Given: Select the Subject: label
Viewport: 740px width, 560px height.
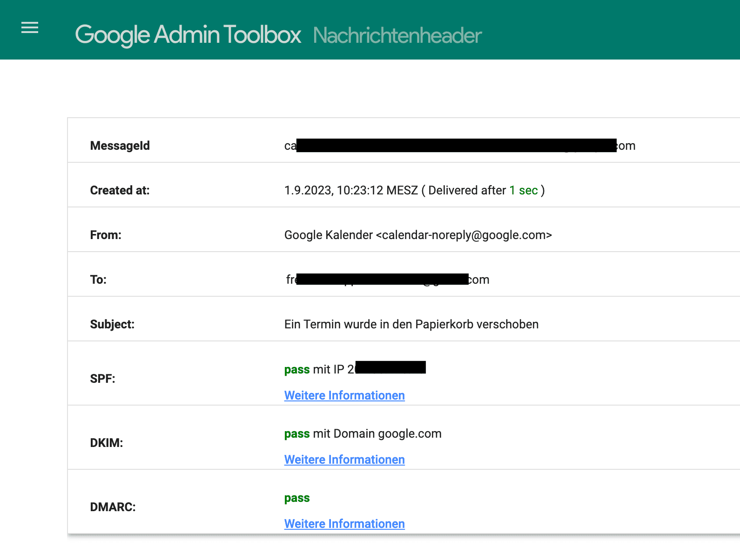Looking at the screenshot, I should tap(112, 324).
